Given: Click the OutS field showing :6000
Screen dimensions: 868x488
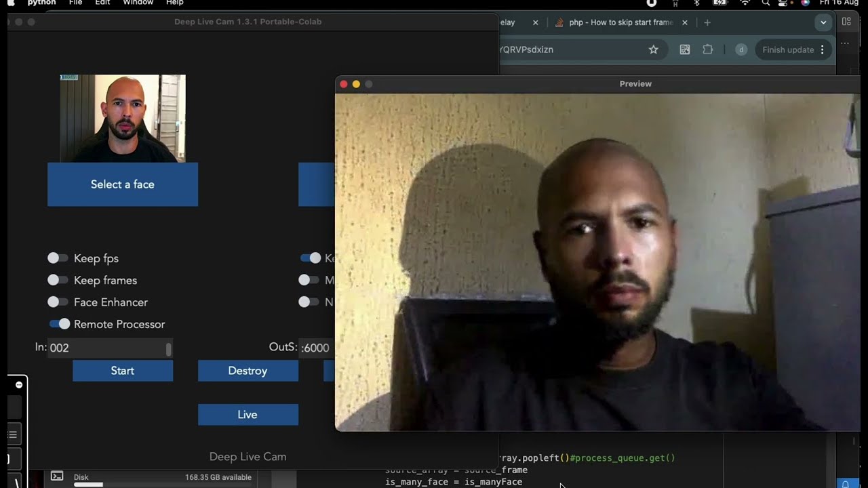Looking at the screenshot, I should 317,348.
